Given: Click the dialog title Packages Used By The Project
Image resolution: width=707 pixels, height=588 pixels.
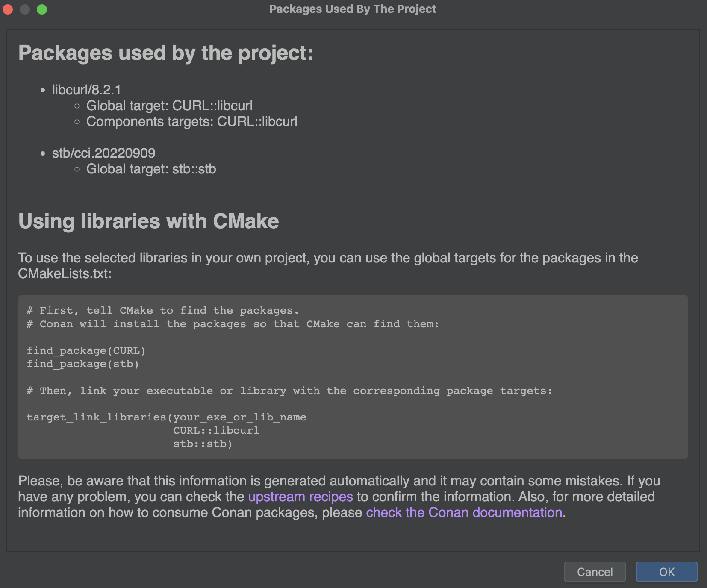Looking at the screenshot, I should 353,9.
